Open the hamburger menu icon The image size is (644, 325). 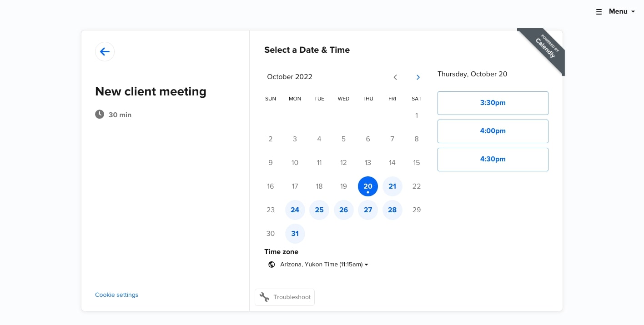click(599, 11)
